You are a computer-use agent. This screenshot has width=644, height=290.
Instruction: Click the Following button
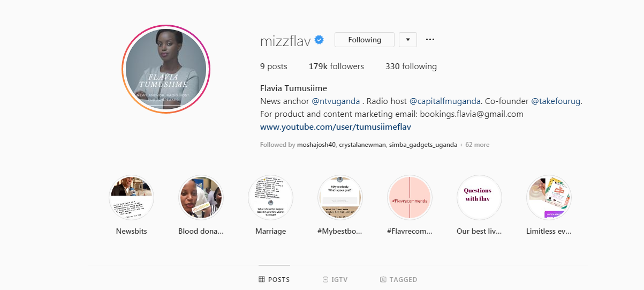point(365,40)
